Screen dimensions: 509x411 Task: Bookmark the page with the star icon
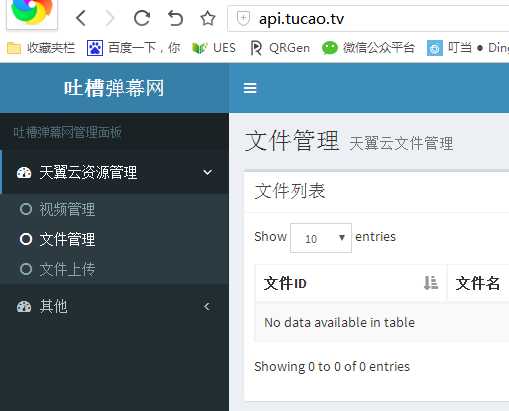(208, 18)
